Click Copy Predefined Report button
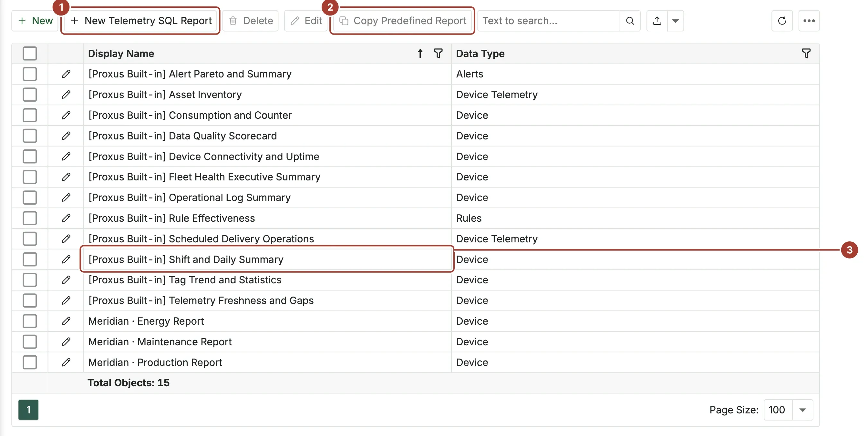This screenshot has height=436, width=868. [402, 21]
